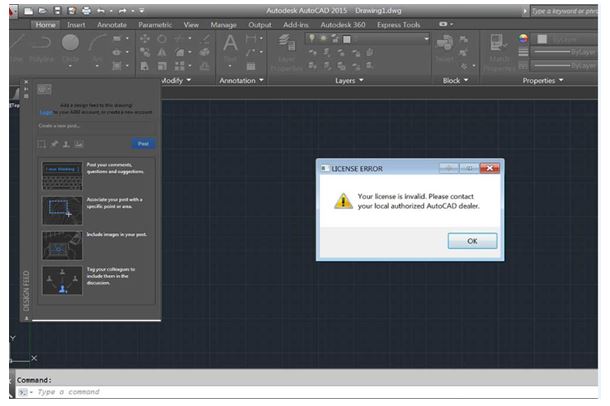The height and width of the screenshot is (406, 610).
Task: Click OK in the License Error dialog
Action: pyautogui.click(x=472, y=241)
